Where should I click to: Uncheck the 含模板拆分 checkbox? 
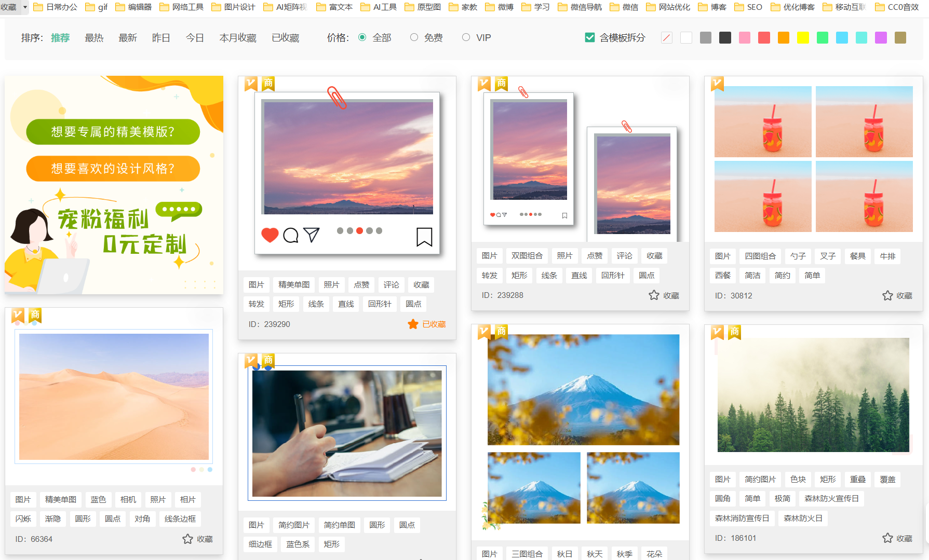[x=590, y=37]
